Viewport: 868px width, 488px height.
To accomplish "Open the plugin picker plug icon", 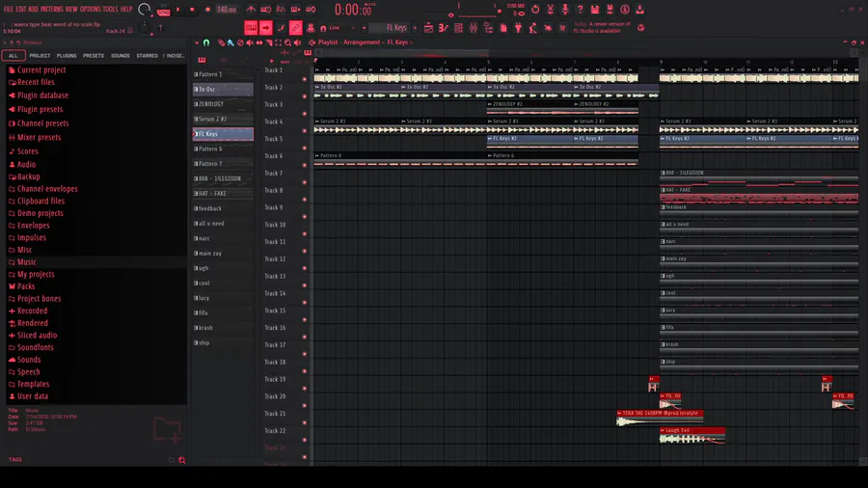I will [518, 28].
